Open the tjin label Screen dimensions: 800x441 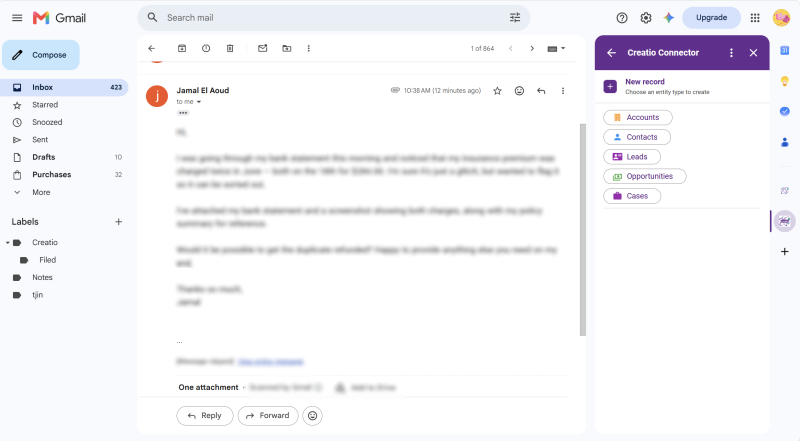[37, 295]
